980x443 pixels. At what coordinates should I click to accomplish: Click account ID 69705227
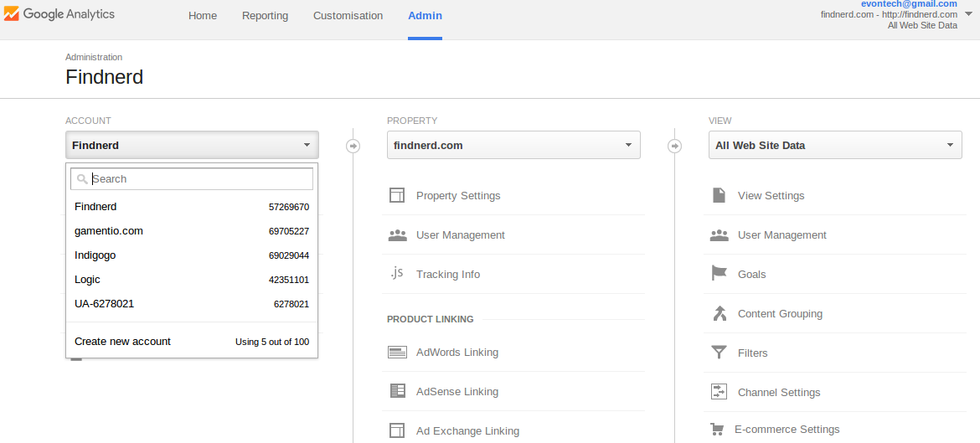289,232
